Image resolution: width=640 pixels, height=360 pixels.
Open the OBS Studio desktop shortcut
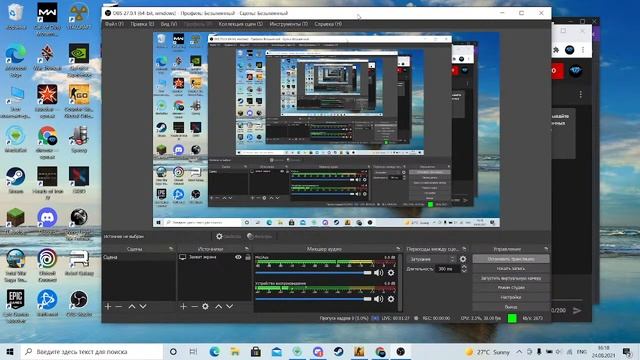[x=79, y=303]
